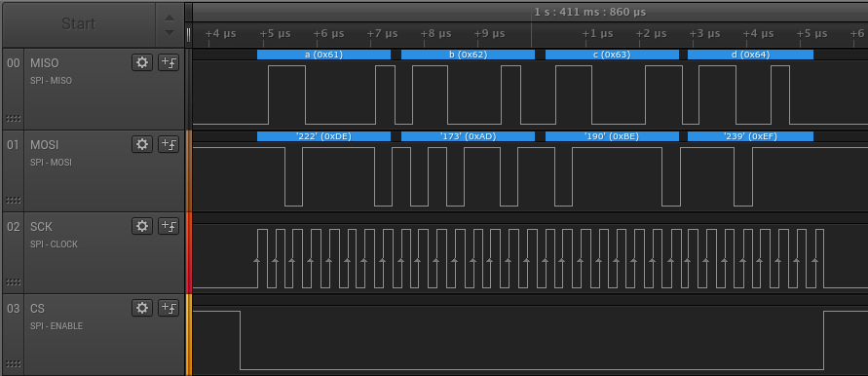Click the +4 µs timeline tick

[x=221, y=34]
